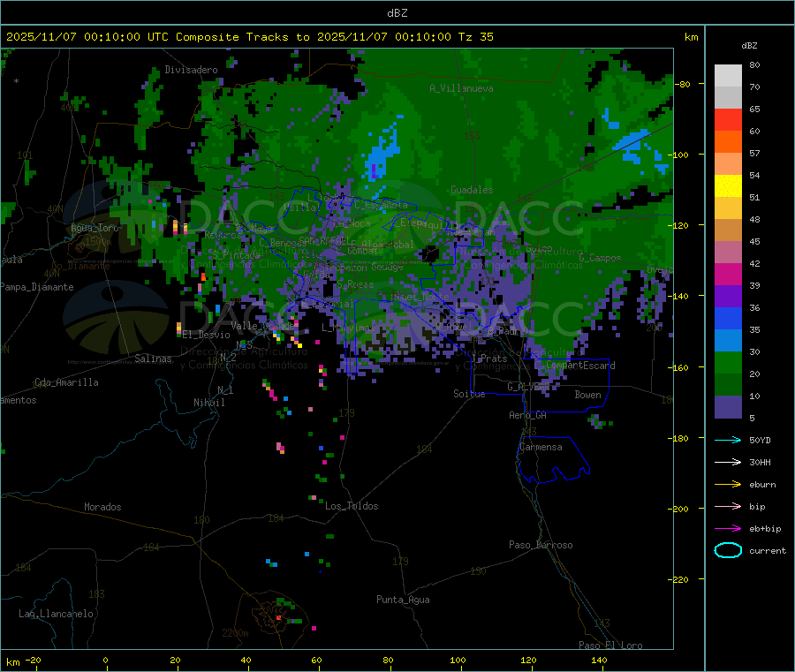Click the magenta eb+bip arrow icon
Viewport: 795px width, 672px height.
click(728, 528)
